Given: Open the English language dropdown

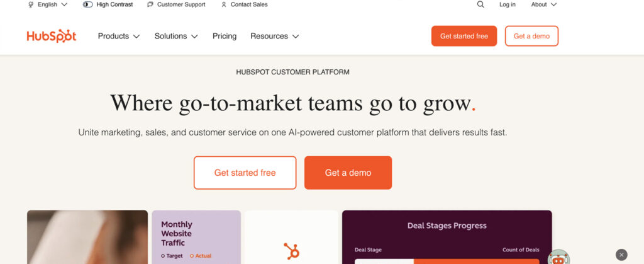Looking at the screenshot, I should pyautogui.click(x=48, y=4).
